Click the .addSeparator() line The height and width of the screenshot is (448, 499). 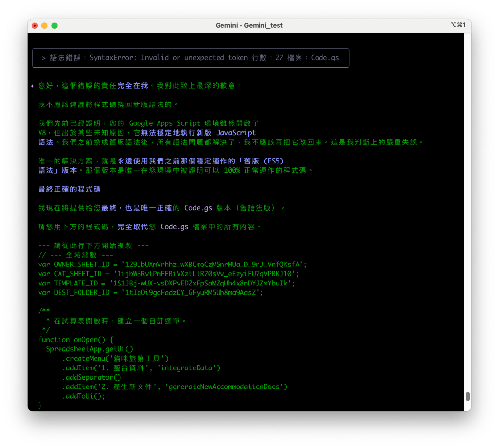tap(92, 377)
